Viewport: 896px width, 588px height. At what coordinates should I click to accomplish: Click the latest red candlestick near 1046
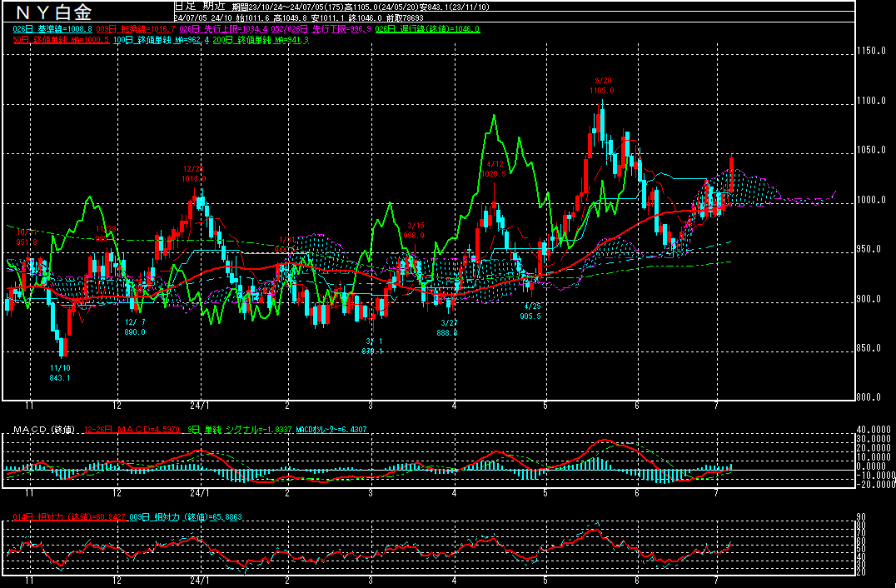click(731, 174)
